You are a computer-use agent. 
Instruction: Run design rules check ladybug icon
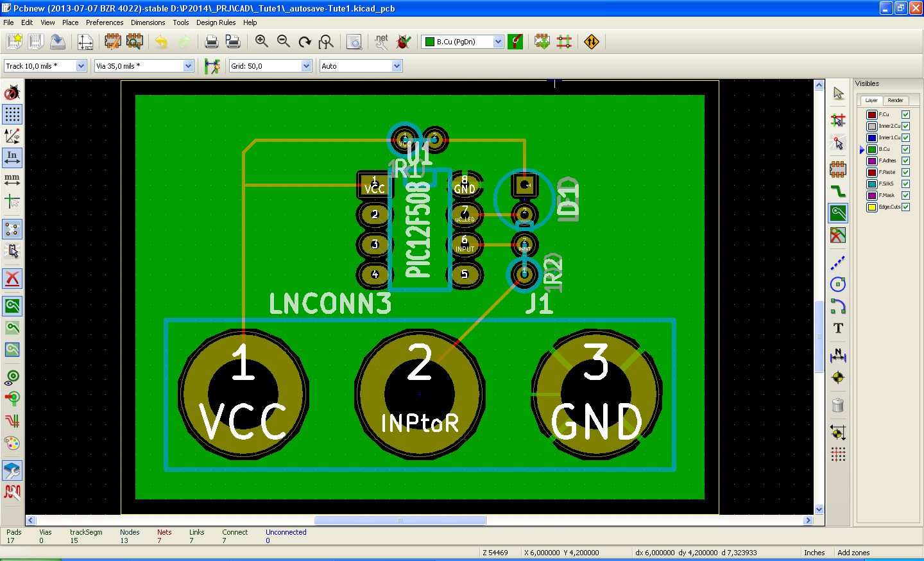pyautogui.click(x=404, y=42)
